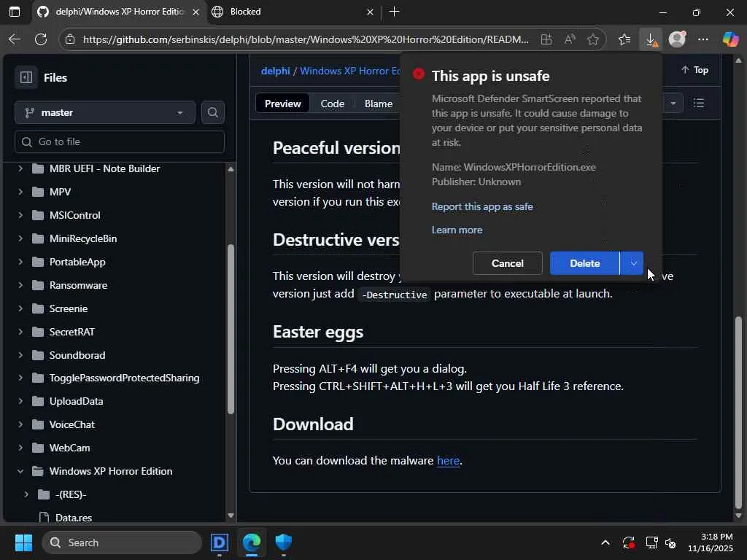Open the delphi breadcrumb link
Image resolution: width=747 pixels, height=560 pixels.
point(275,71)
